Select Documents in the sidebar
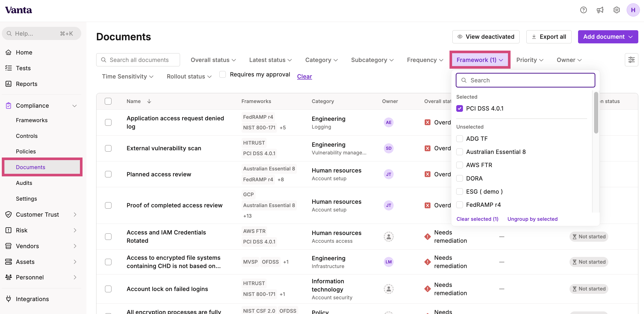 [x=42, y=167]
